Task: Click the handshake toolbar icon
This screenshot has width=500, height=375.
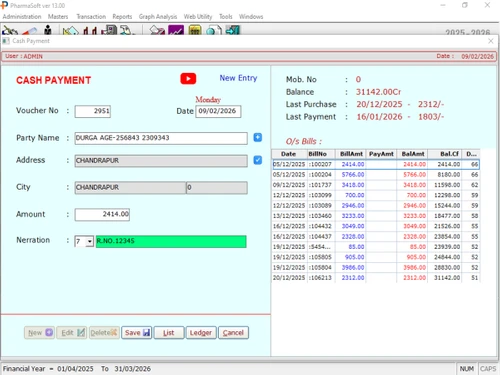Action: coord(10,31)
